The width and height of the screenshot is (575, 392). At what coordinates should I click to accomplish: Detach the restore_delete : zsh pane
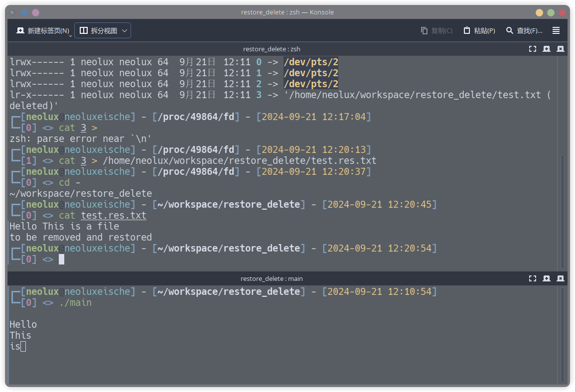tap(547, 49)
